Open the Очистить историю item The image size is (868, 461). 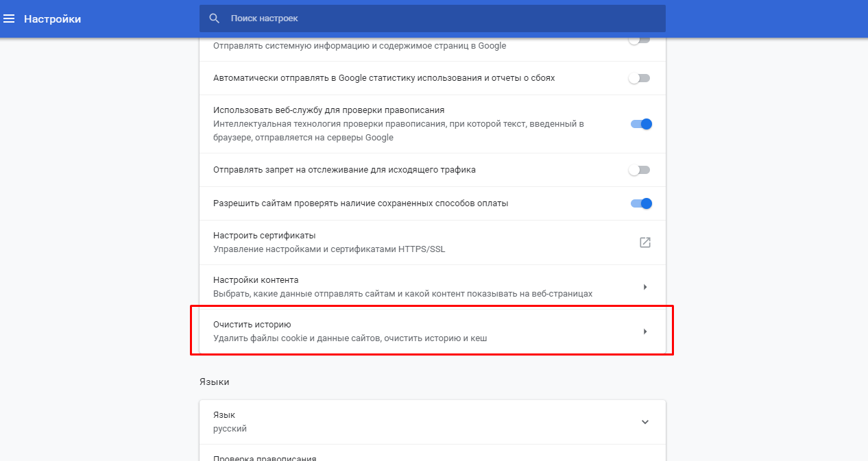click(411, 332)
